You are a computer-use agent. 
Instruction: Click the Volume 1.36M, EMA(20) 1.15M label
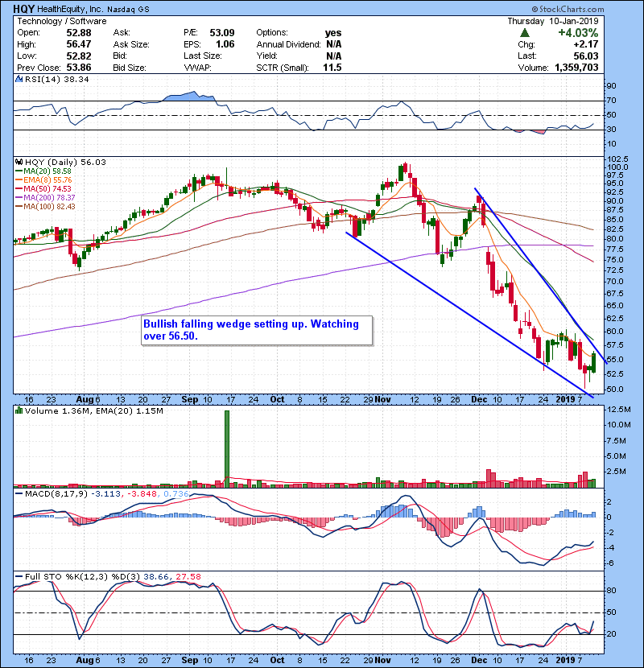(x=93, y=410)
